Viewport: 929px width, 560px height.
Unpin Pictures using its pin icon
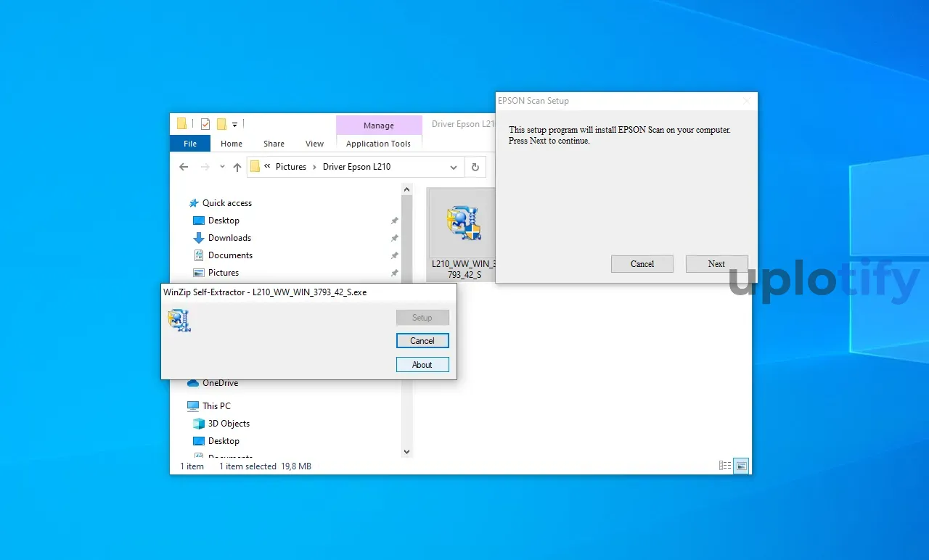pos(395,273)
